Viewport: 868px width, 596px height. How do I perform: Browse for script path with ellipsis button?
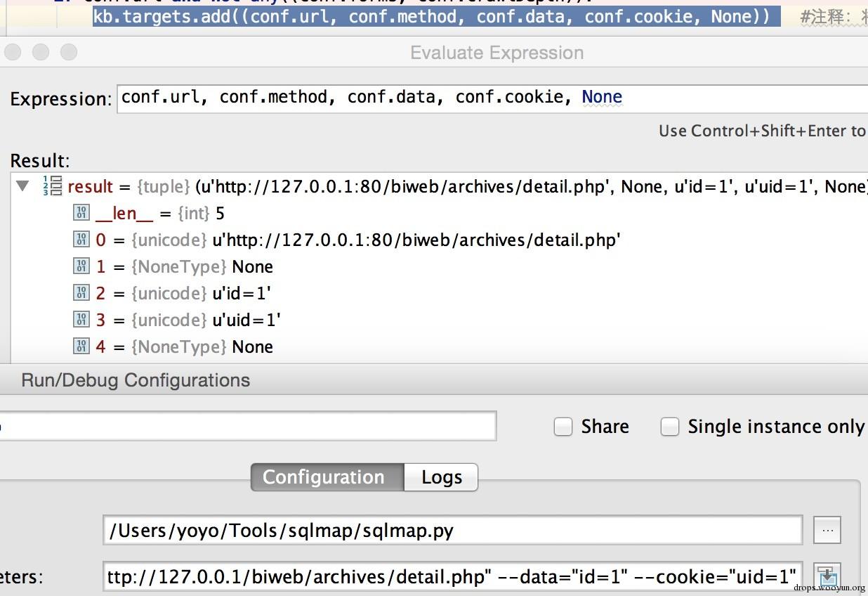coord(827,531)
